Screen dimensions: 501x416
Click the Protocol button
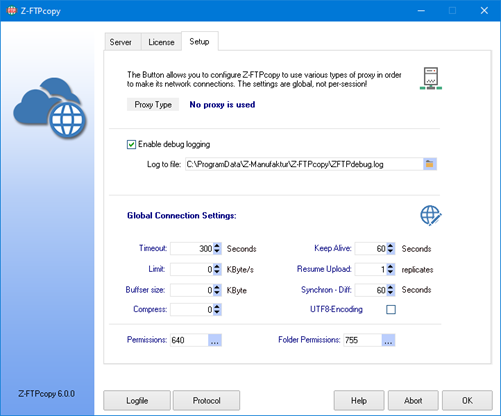[x=206, y=400]
